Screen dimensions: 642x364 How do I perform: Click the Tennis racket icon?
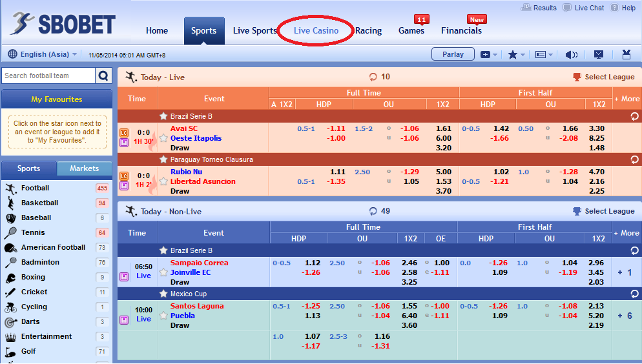tap(10, 233)
